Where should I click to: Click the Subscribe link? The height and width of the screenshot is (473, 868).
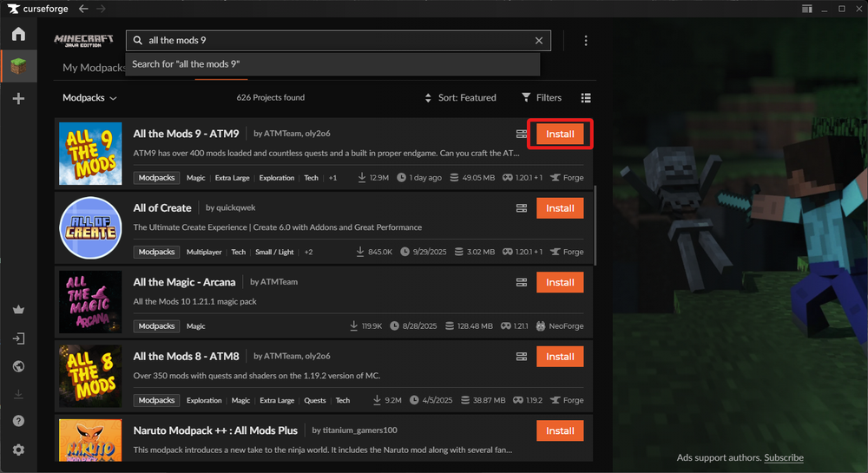pyautogui.click(x=784, y=457)
